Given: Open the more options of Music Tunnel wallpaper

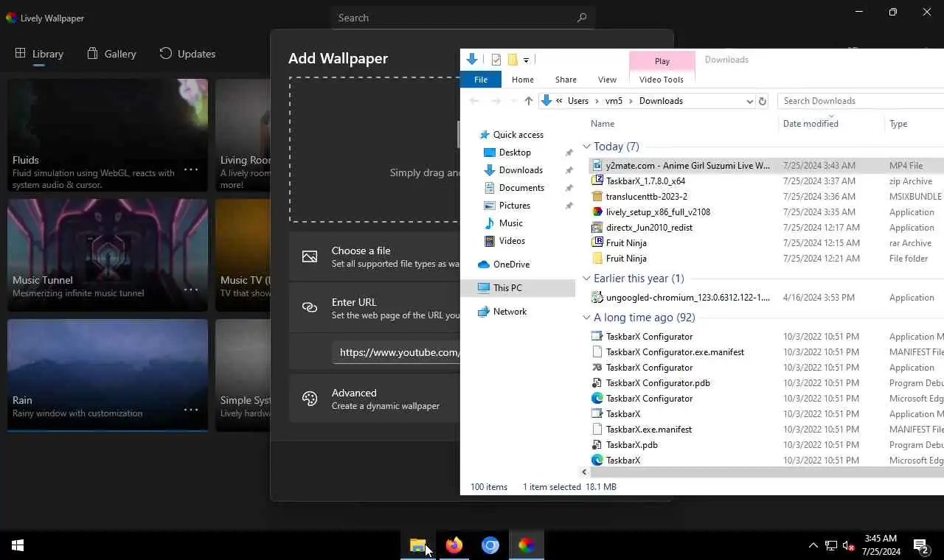Looking at the screenshot, I should (x=191, y=290).
